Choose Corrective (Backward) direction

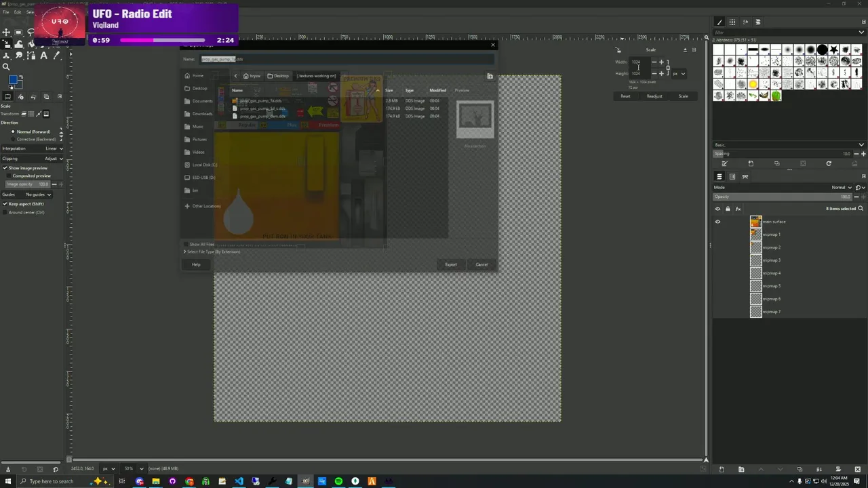click(x=34, y=139)
